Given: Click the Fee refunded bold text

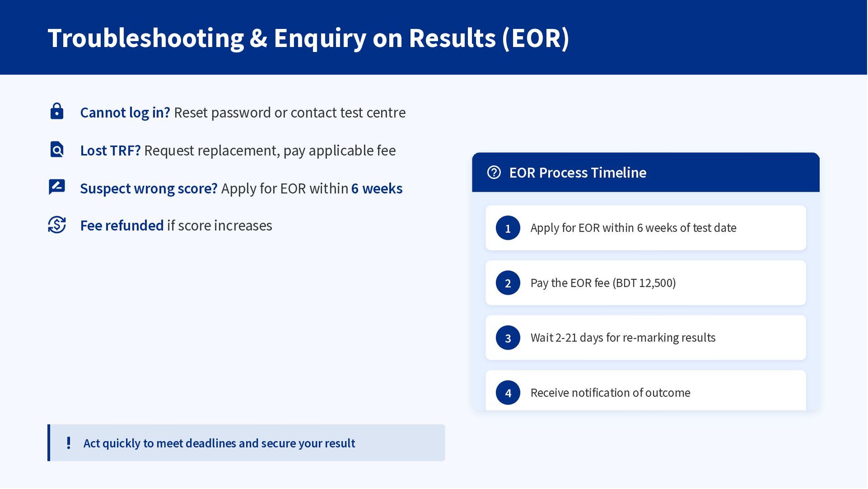Looking at the screenshot, I should point(122,225).
